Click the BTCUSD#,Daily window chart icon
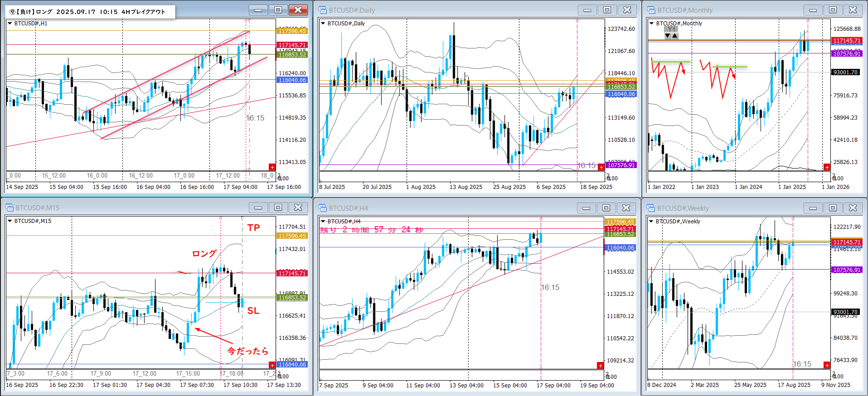This screenshot has height=396, width=868. [x=322, y=10]
